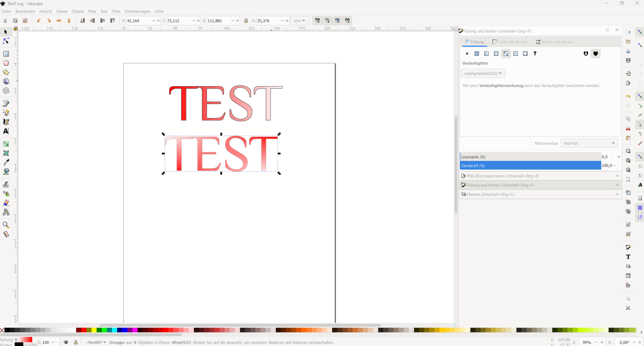Select the Node editing tool
This screenshot has height=346, width=644.
point(6,41)
